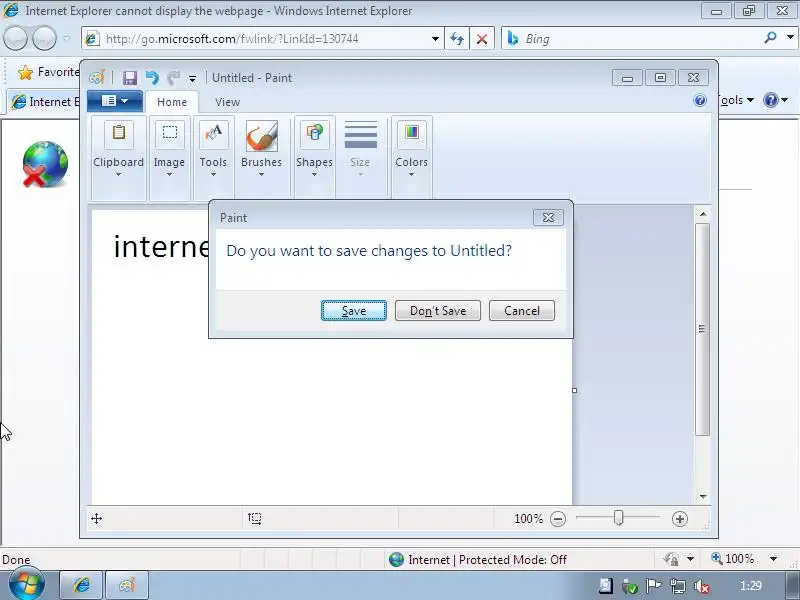Click the Internet Explorer address bar
The width and height of the screenshot is (800, 600).
click(x=255, y=39)
